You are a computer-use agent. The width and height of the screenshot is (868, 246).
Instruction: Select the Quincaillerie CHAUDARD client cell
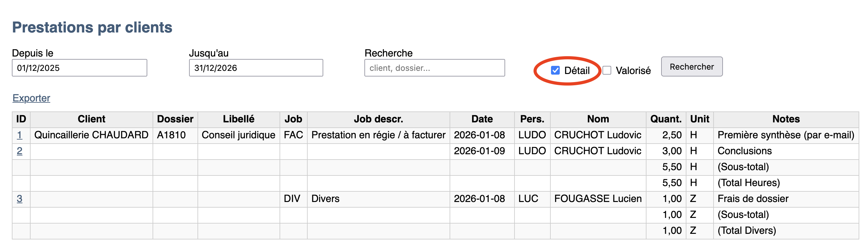(91, 135)
